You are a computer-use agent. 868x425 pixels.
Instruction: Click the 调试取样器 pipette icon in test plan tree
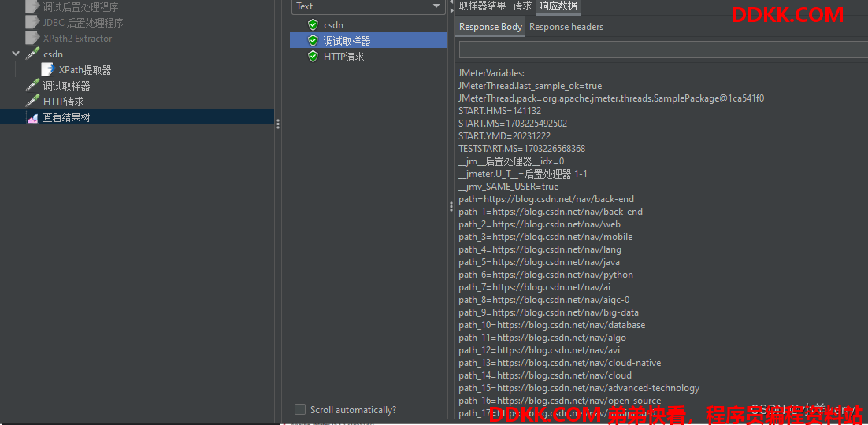pyautogui.click(x=33, y=86)
